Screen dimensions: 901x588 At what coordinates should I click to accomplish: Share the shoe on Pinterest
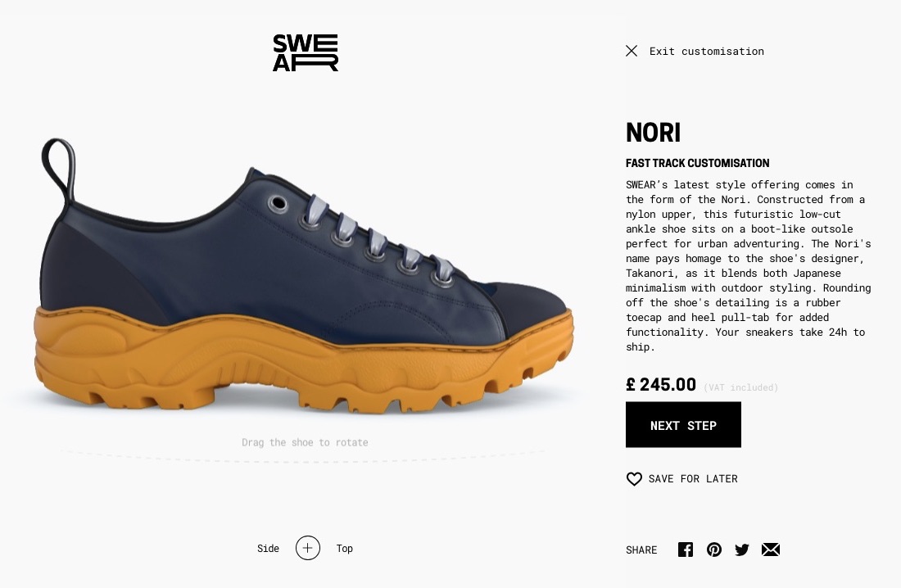(x=713, y=550)
